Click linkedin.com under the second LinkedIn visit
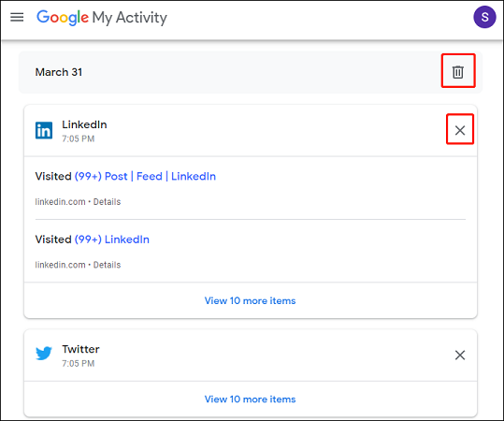The image size is (504, 421). (x=60, y=265)
